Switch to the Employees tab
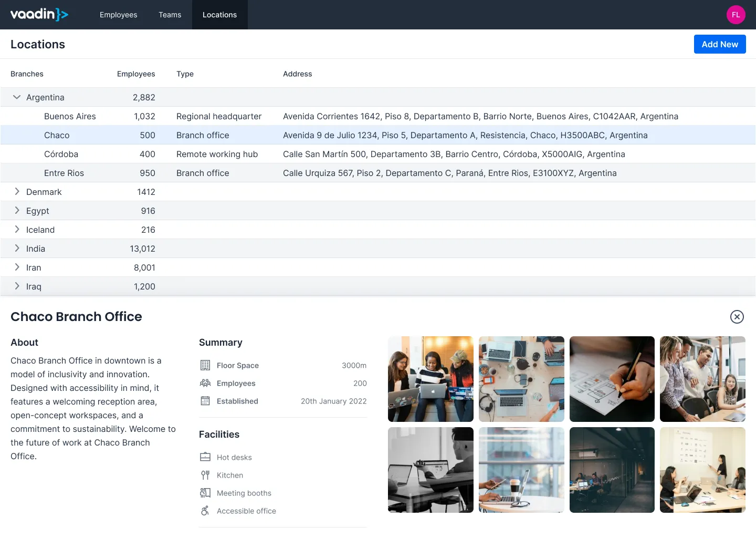Image resolution: width=756 pixels, height=538 pixels. 118,15
